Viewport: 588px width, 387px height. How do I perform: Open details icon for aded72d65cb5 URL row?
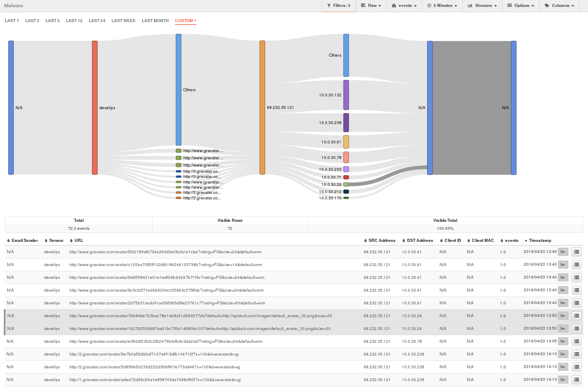576,380
